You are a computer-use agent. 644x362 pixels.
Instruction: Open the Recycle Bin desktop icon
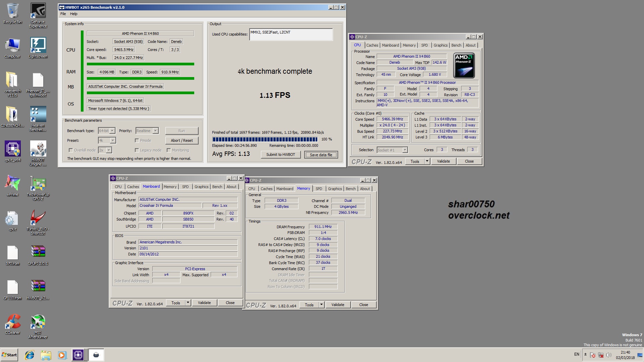point(12,13)
